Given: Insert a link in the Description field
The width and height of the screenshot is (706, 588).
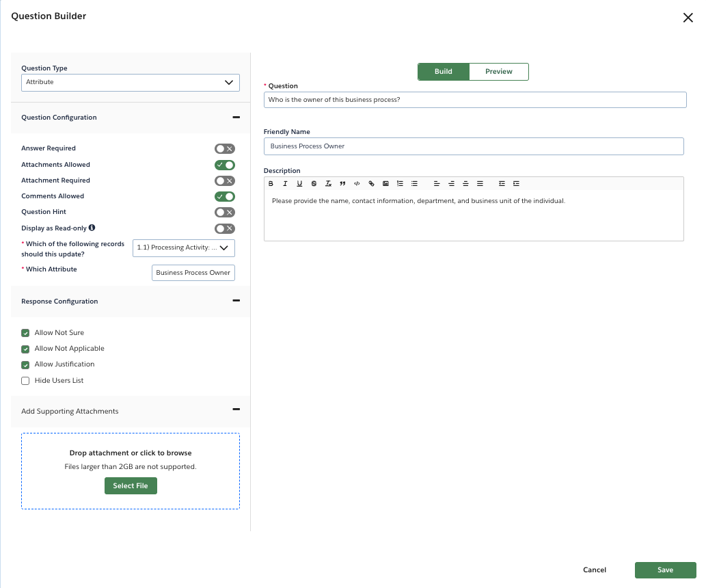Looking at the screenshot, I should (371, 183).
